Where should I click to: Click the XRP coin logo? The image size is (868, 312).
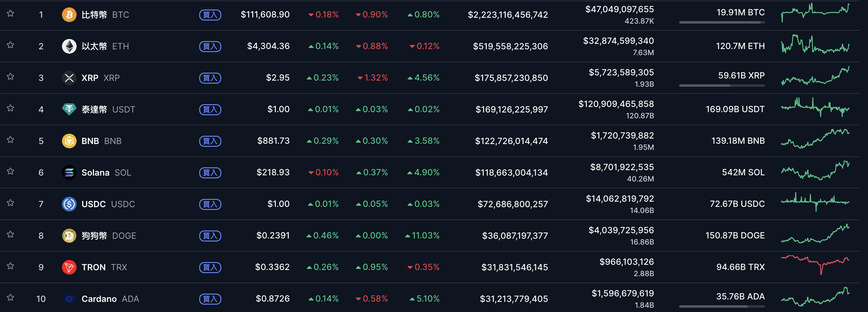[69, 78]
